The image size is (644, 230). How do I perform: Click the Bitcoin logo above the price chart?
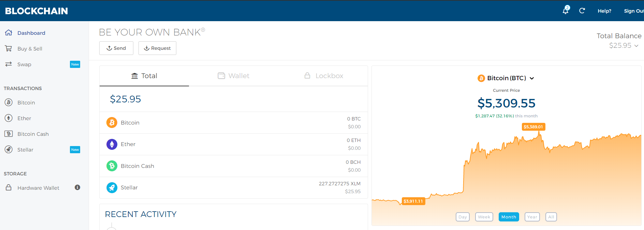click(x=481, y=78)
